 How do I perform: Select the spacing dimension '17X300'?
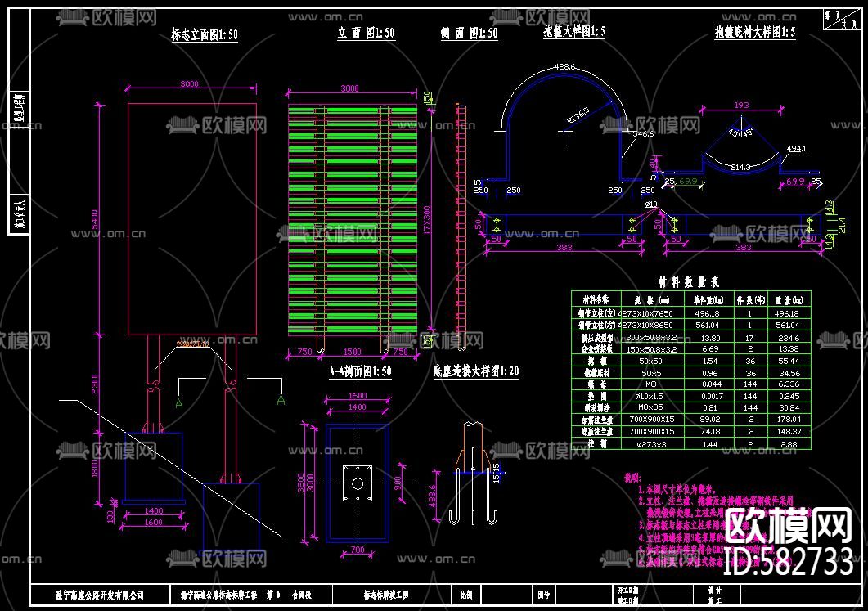[x=427, y=220]
